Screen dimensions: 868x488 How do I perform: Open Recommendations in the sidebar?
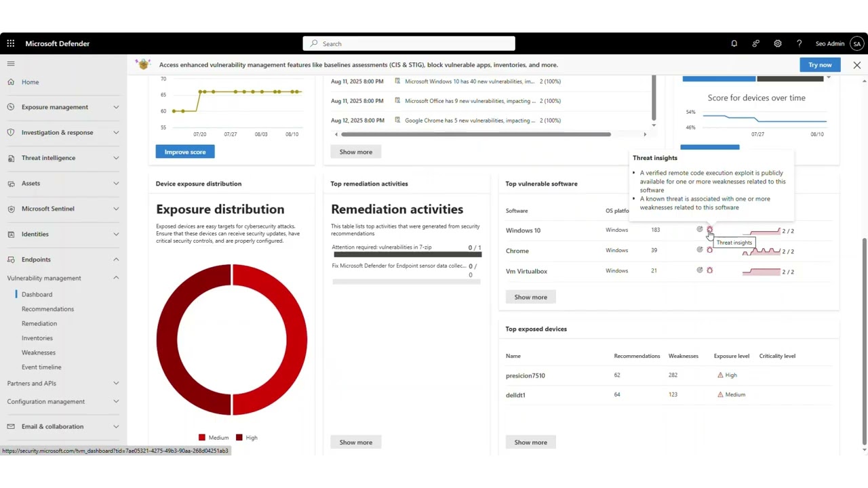(47, 309)
